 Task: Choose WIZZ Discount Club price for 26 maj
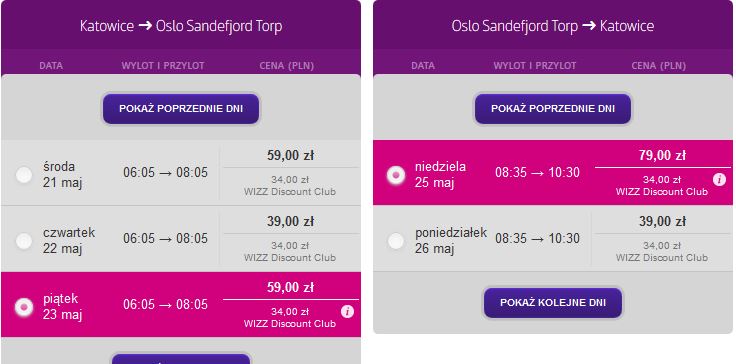point(662,252)
